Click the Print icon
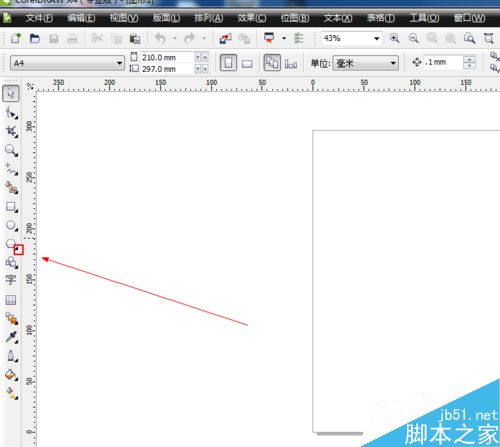The image size is (500, 447). 72,39
